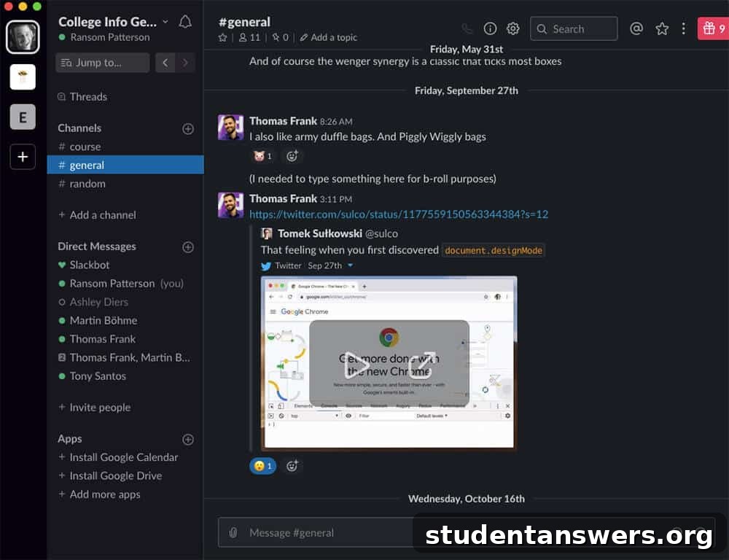Attach a file with paperclip icon
Viewport: 729px width, 560px height.
(x=233, y=532)
